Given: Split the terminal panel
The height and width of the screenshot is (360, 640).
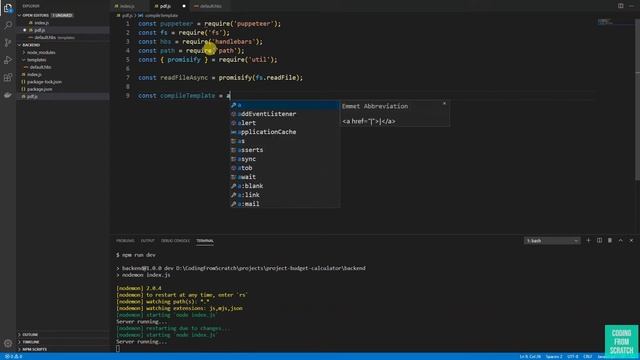Looking at the screenshot, I should click(599, 240).
